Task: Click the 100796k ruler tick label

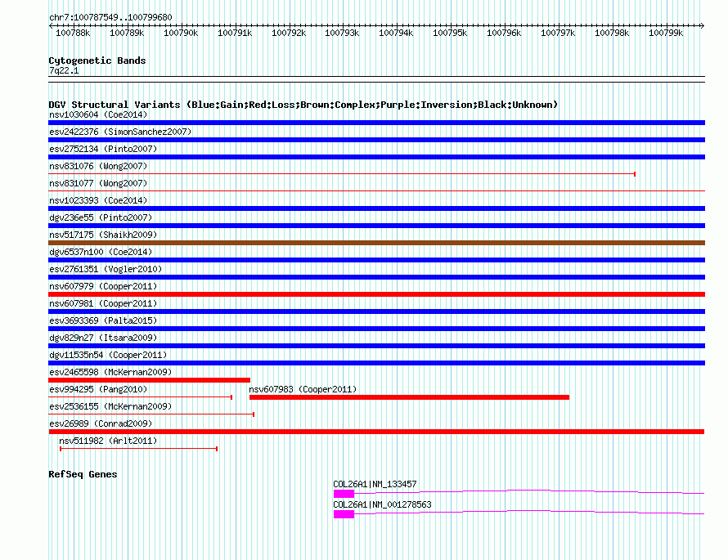Action: [504, 33]
